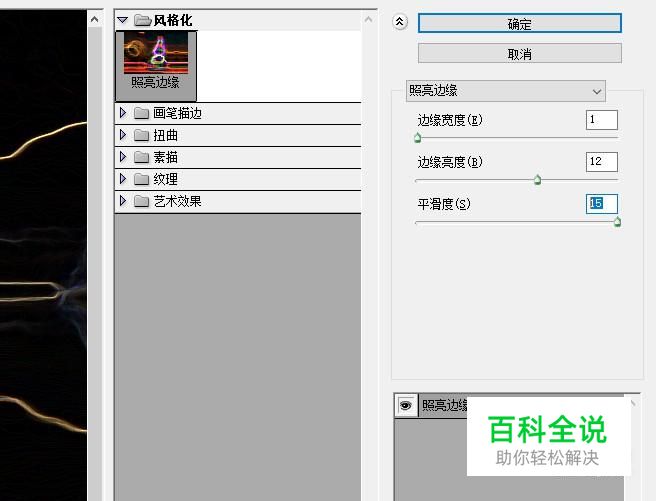Click the 确定 button
The height and width of the screenshot is (501, 656).
click(520, 23)
